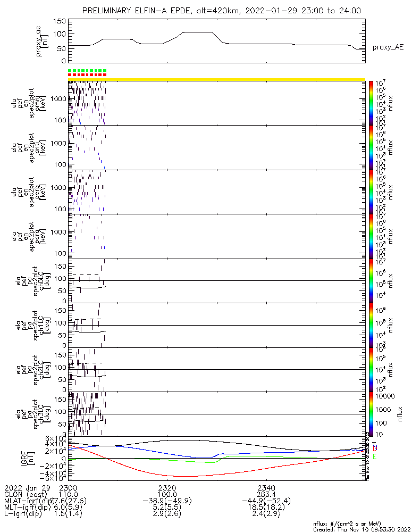Click the L value '1.5(1.4)'
Image resolution: width=412 pixels, height=532 pixels.
(x=68, y=514)
